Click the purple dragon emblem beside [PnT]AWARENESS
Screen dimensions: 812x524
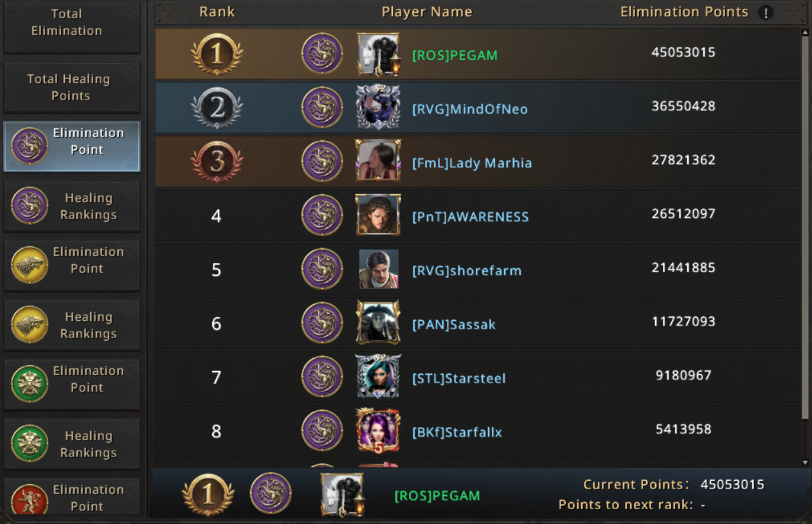tap(322, 215)
